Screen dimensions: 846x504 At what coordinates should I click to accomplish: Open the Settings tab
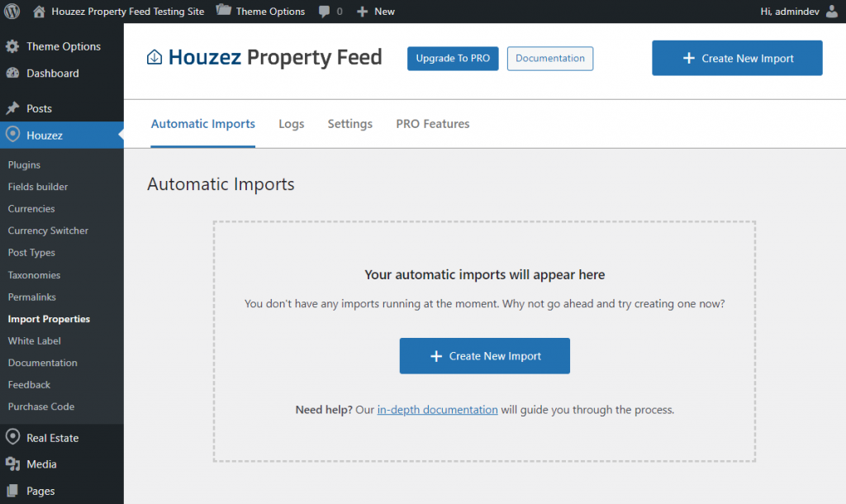click(350, 124)
